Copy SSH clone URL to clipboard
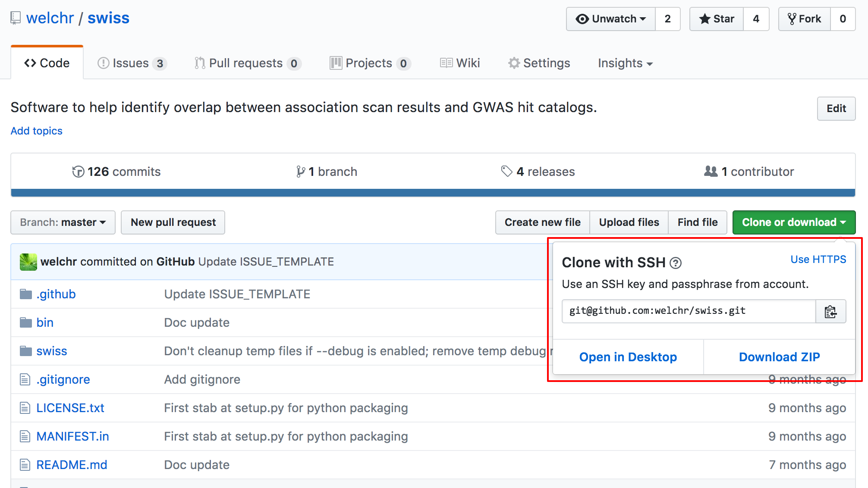 (x=830, y=311)
